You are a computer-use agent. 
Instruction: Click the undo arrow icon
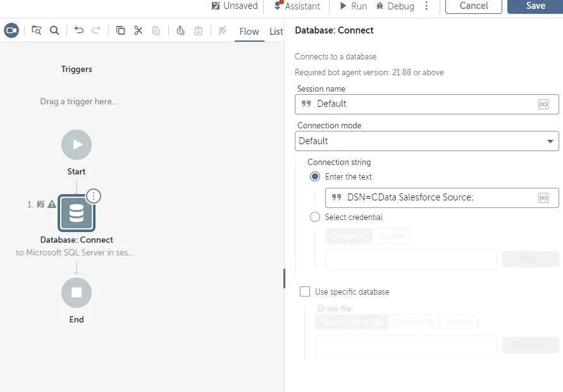coord(78,30)
